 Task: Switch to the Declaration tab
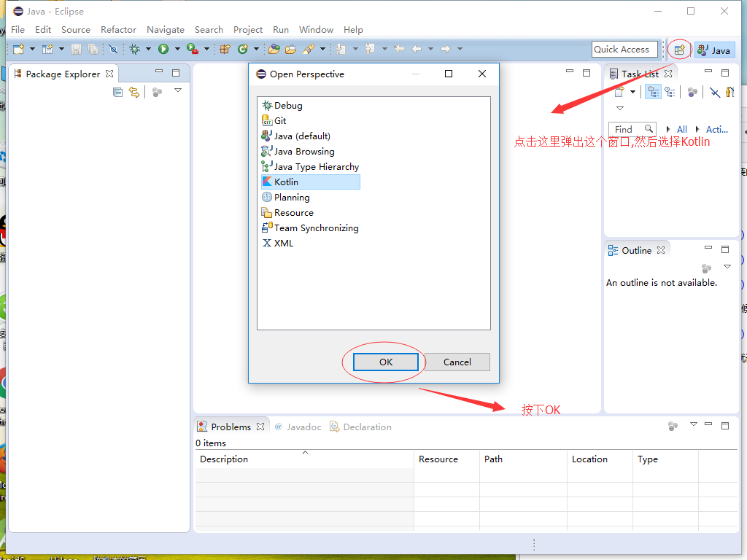pyautogui.click(x=360, y=427)
